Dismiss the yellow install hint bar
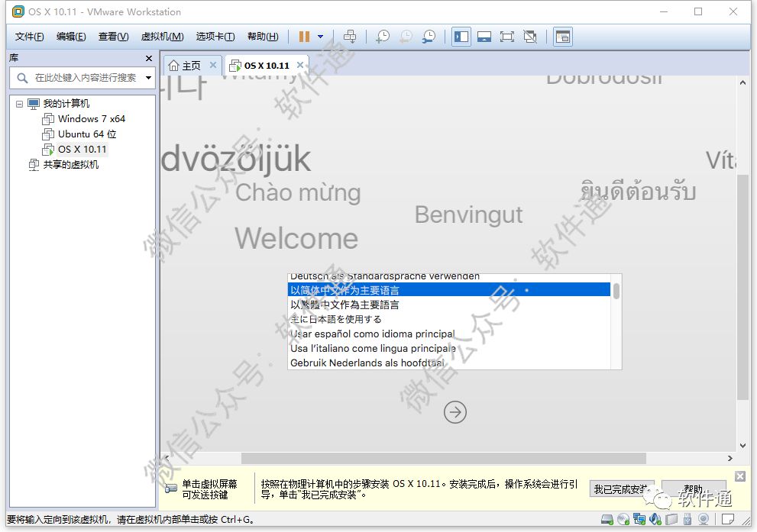757x532 pixels. [740, 476]
